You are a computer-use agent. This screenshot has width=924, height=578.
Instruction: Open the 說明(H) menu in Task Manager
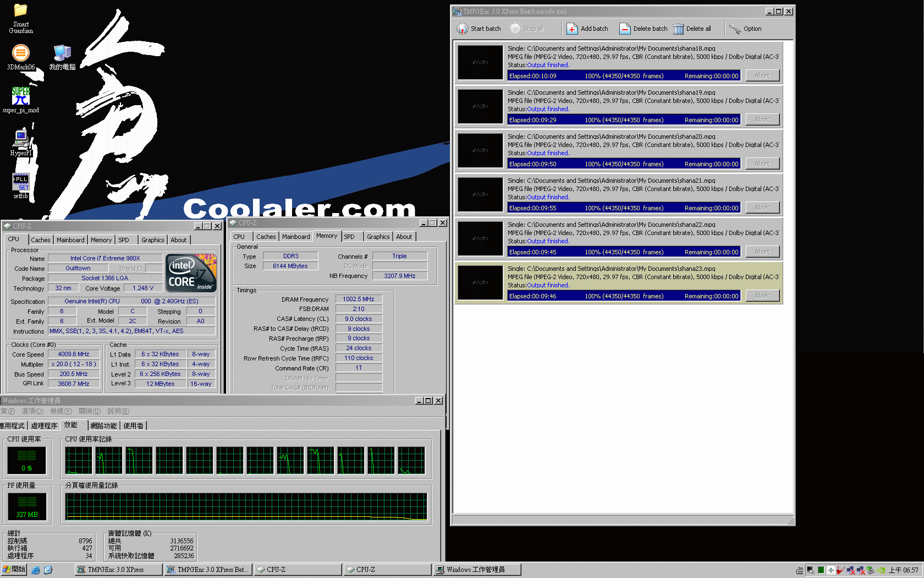point(118,411)
